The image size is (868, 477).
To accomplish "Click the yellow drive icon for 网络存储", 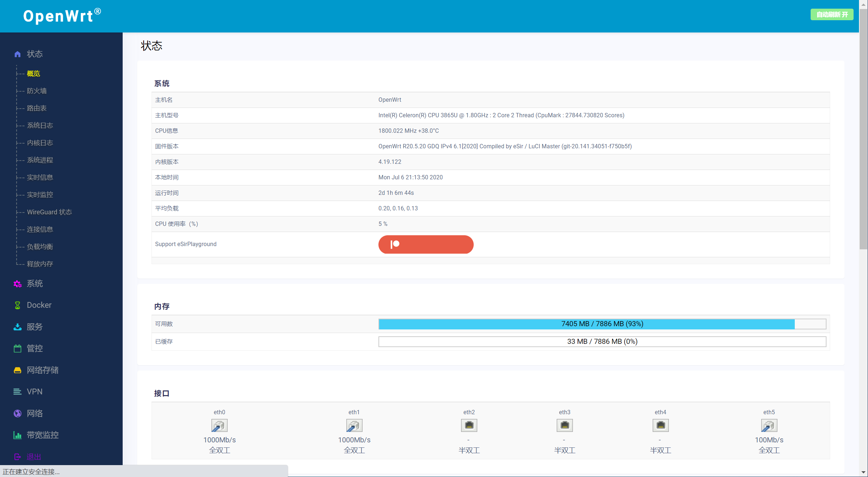I will coord(17,370).
